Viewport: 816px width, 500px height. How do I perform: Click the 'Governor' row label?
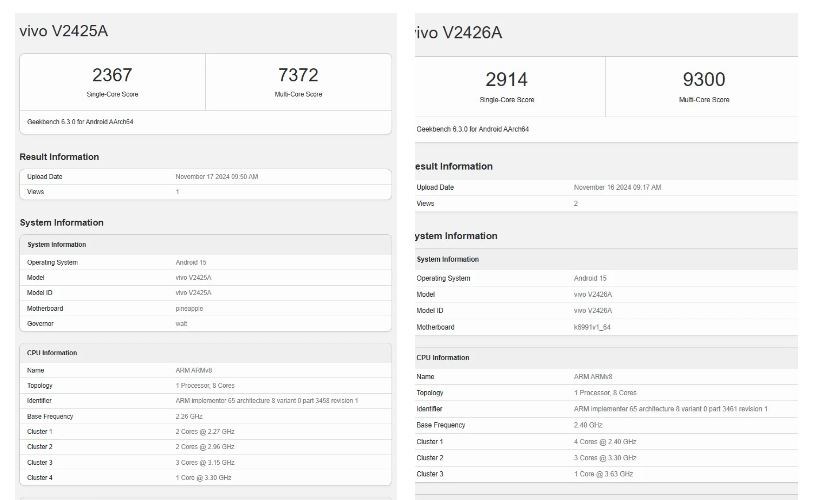40,324
